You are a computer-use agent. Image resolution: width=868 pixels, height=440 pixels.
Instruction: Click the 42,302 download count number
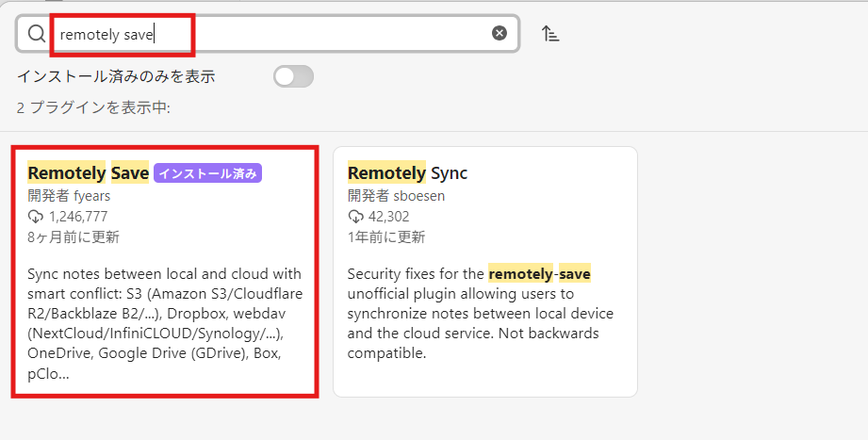coord(388,217)
